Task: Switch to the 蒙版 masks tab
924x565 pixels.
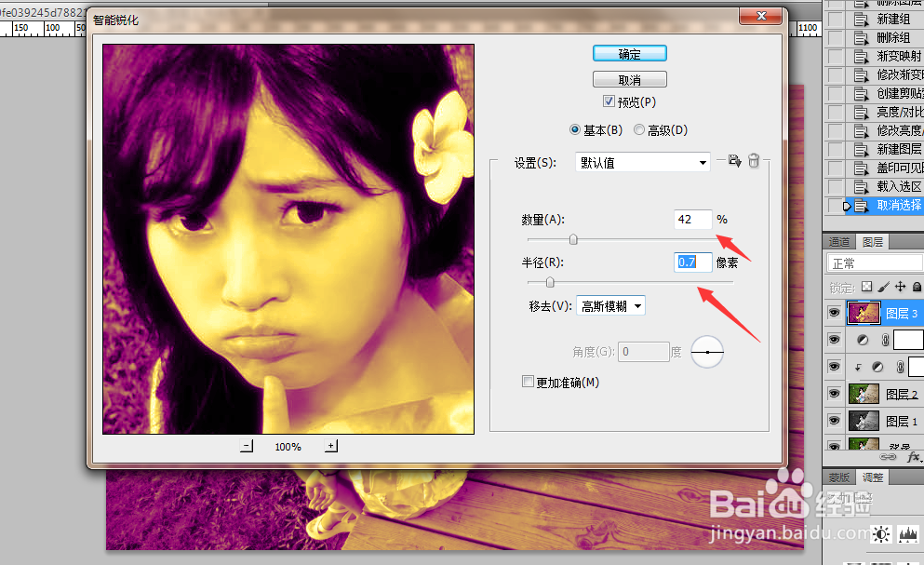Action: coord(839,478)
